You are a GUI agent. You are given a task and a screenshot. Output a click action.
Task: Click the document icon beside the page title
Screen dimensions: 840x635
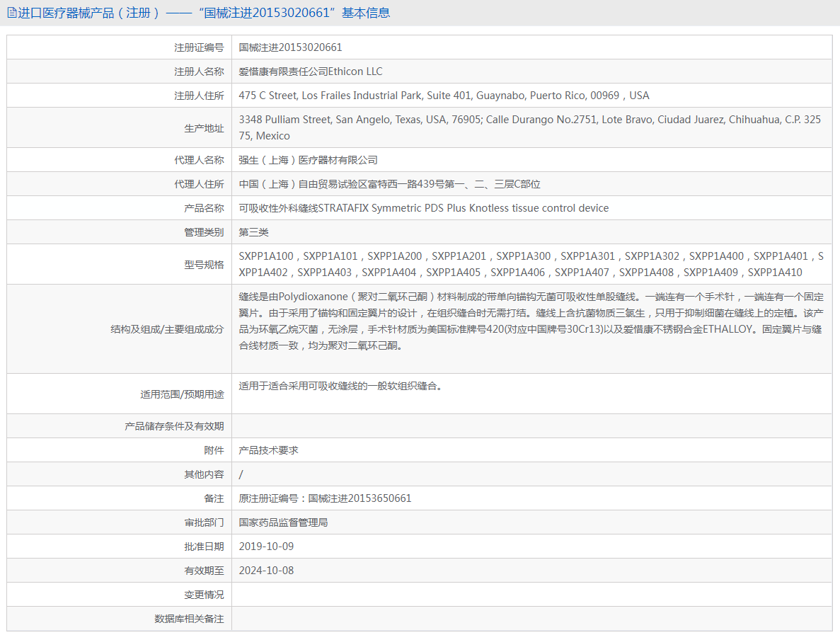click(x=12, y=13)
